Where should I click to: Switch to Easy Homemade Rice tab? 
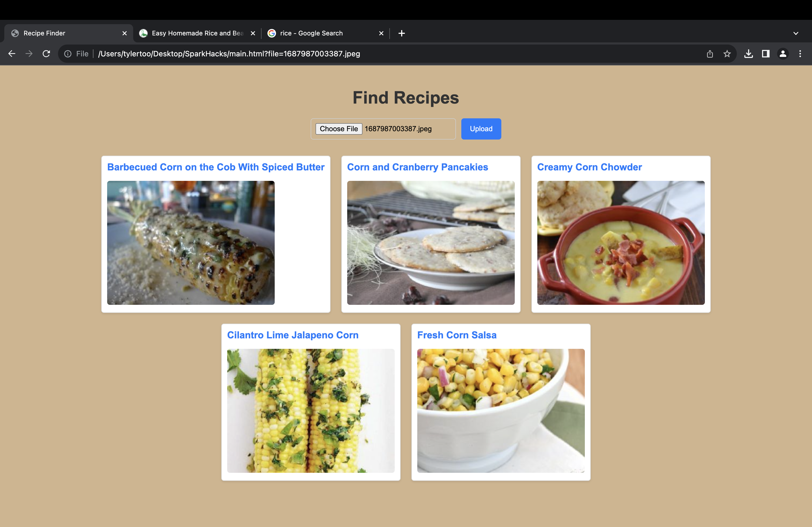pyautogui.click(x=197, y=33)
